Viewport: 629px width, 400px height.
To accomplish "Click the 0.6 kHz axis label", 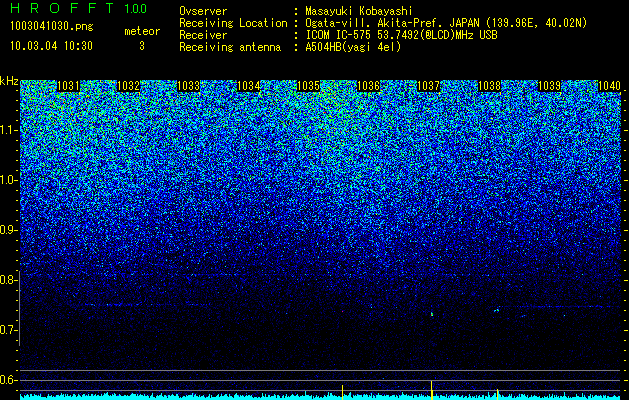I will [8, 380].
